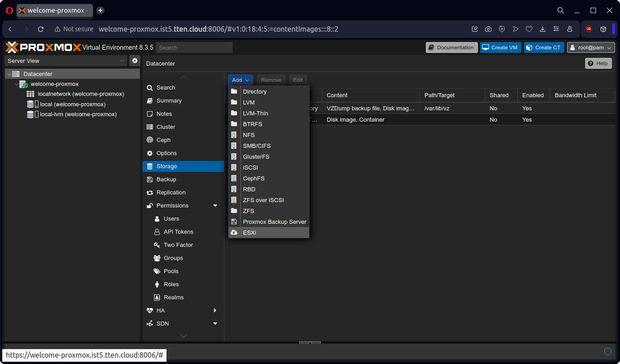This screenshot has height=364, width=620.
Task: Choose Directory storage type
Action: click(x=269, y=91)
